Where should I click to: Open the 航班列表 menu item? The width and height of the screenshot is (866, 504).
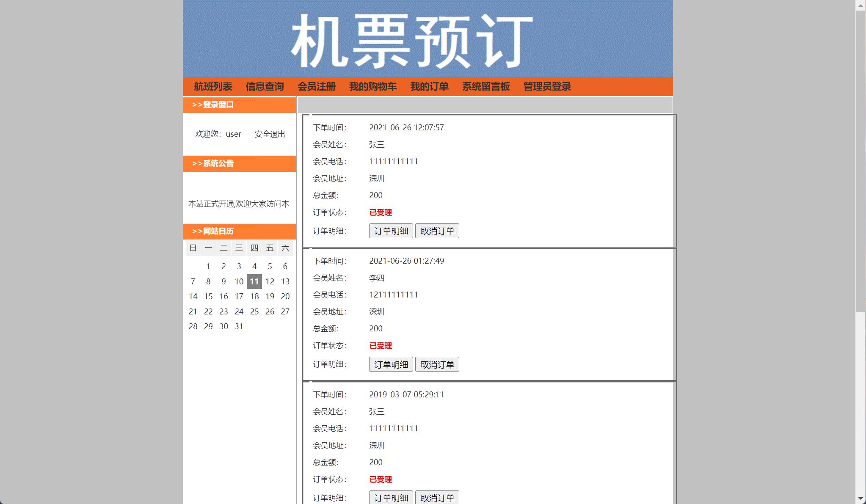(x=213, y=86)
